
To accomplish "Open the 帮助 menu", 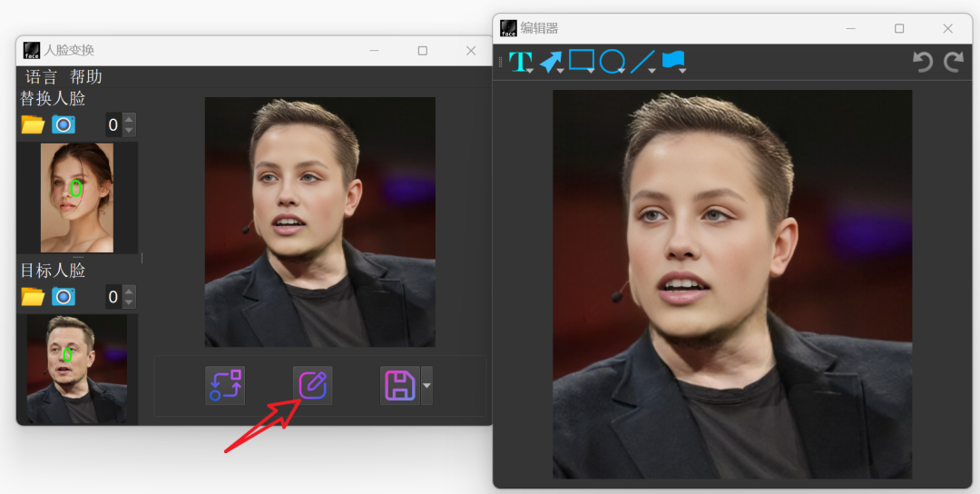I will pos(86,77).
